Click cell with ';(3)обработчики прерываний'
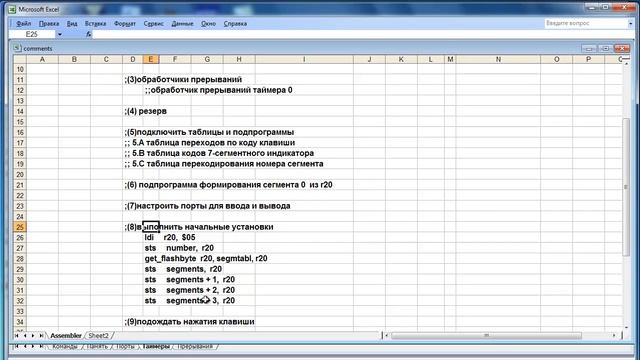Viewport: 640px width, 360px height. point(183,80)
